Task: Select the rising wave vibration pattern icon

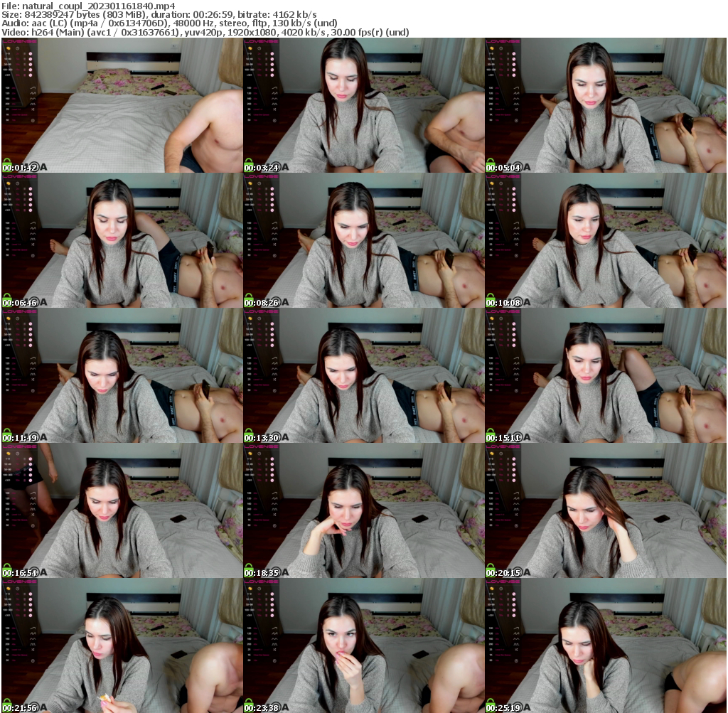Action: click(33, 88)
